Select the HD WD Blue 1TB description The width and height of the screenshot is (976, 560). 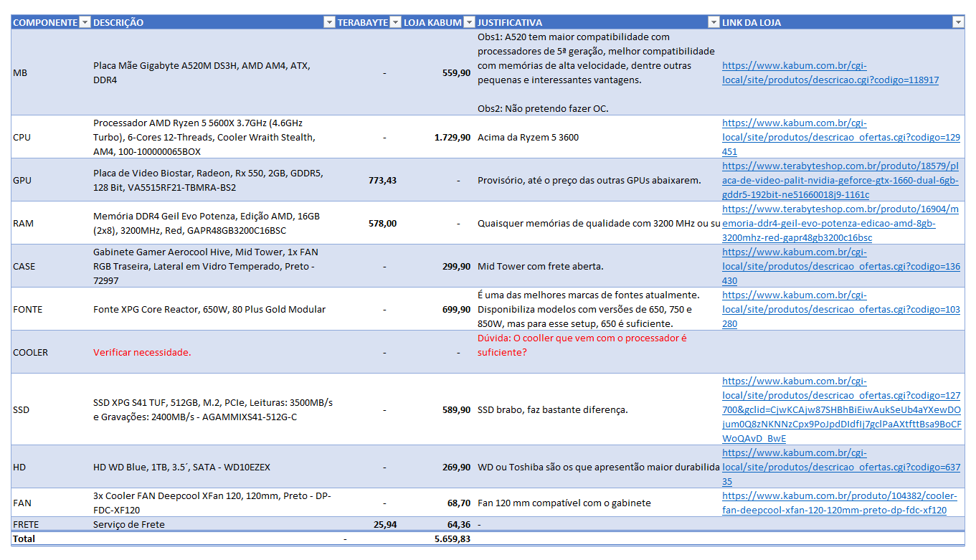pyautogui.click(x=214, y=467)
